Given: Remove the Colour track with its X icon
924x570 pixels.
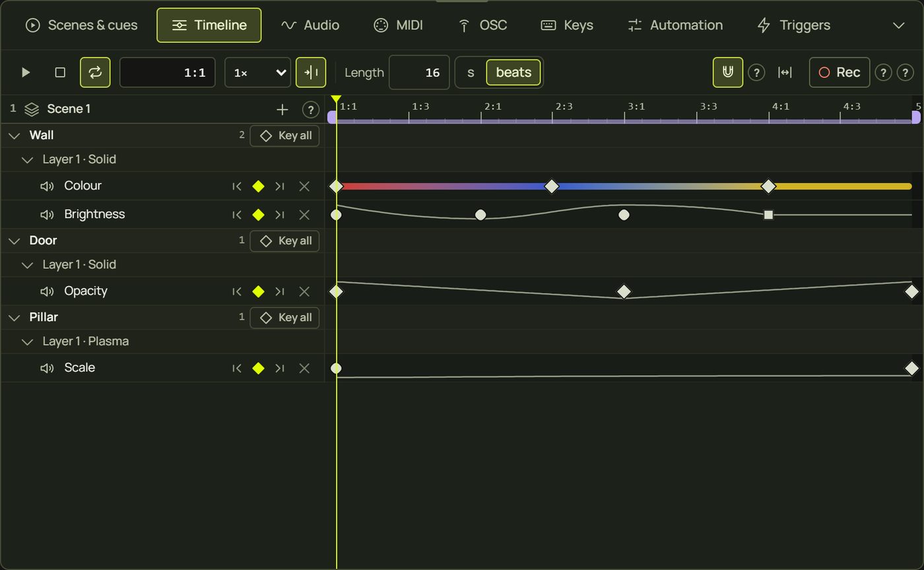Looking at the screenshot, I should [304, 186].
